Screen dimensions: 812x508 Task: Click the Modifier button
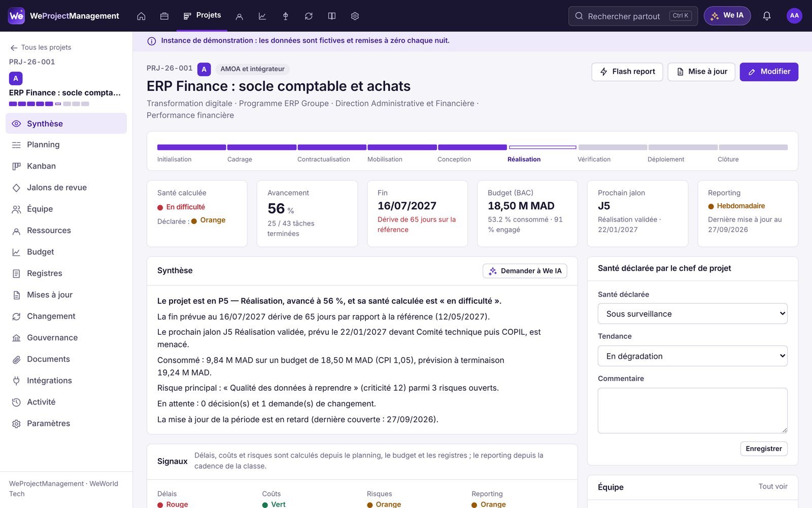point(769,72)
